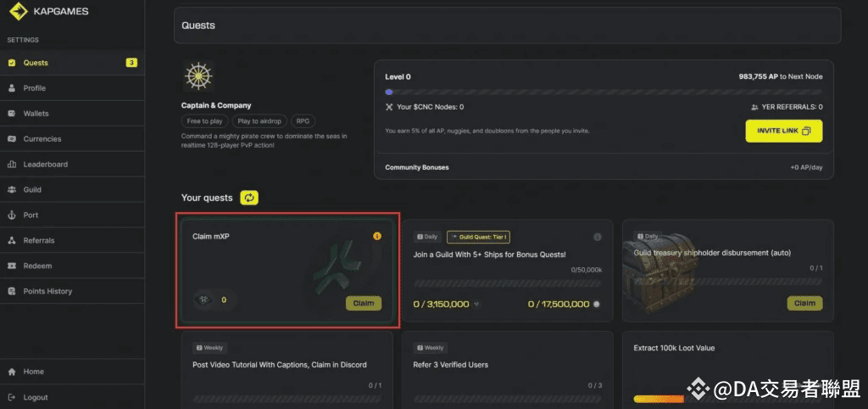Click the round icon on Join a Guild card
Image resolution: width=868 pixels, height=409 pixels.
click(598, 237)
